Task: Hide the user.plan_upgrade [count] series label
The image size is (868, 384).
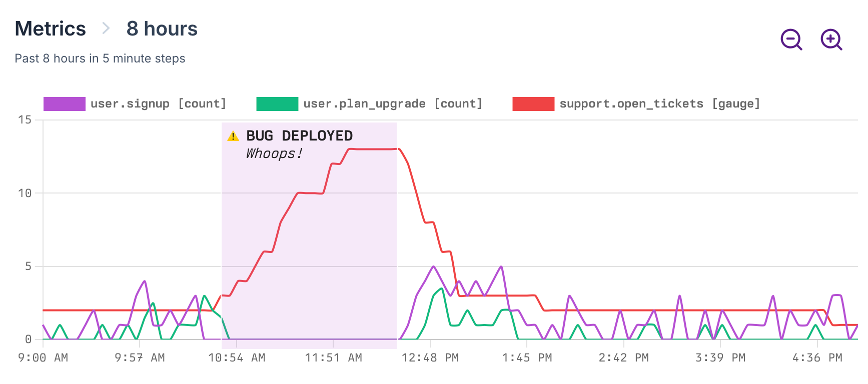Action: click(x=393, y=104)
